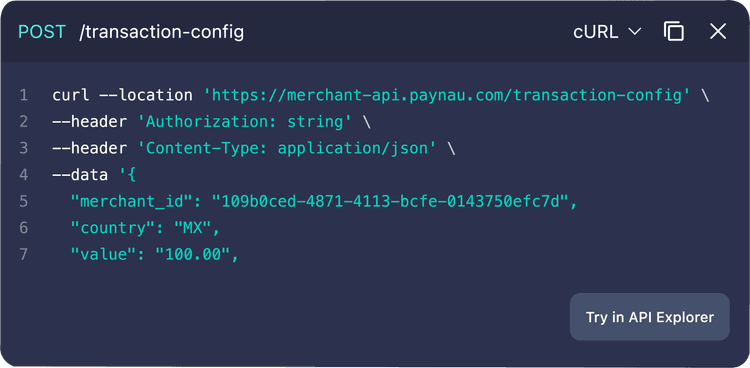Click Try in API Explorer button

650,317
